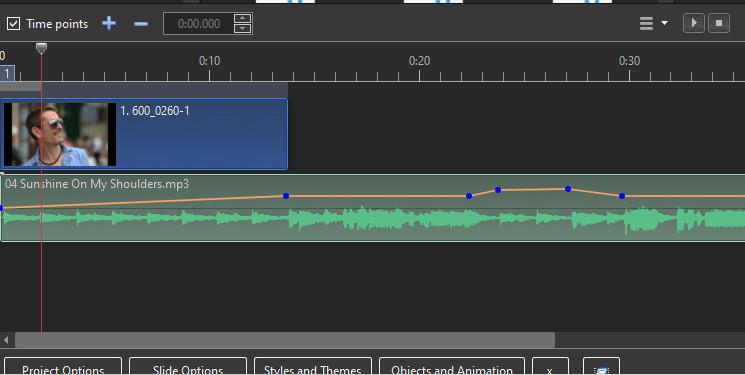Click the horizontal timeline scrollbar thumb
Image resolution: width=745 pixels, height=375 pixels.
(285, 340)
